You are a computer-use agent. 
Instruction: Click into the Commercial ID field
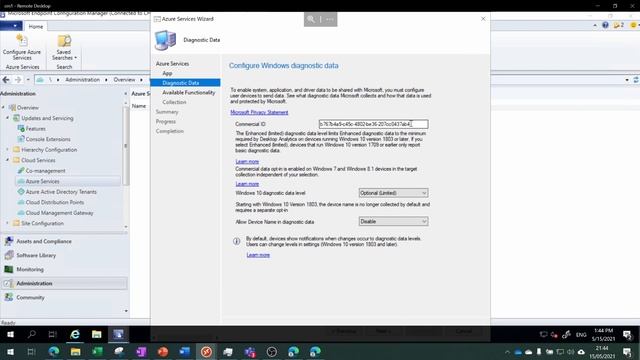[373, 124]
